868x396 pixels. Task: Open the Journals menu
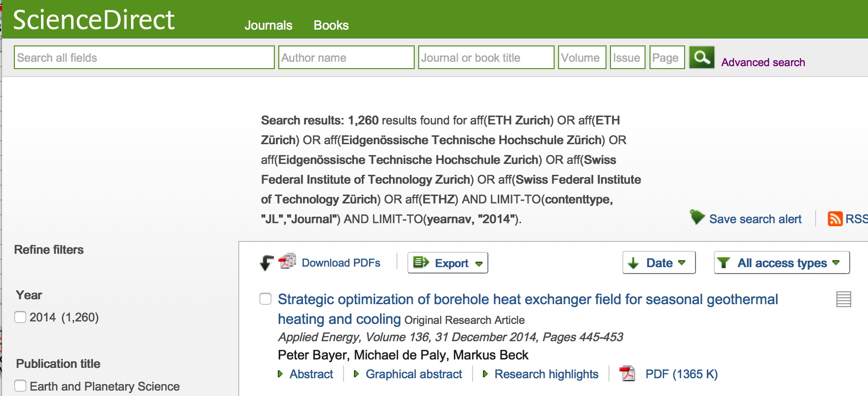(268, 25)
